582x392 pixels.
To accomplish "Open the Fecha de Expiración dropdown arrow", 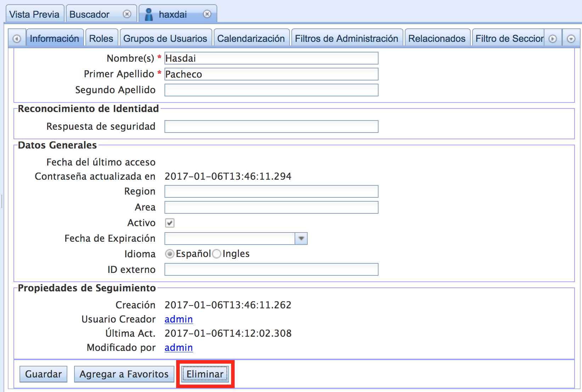I will point(301,239).
